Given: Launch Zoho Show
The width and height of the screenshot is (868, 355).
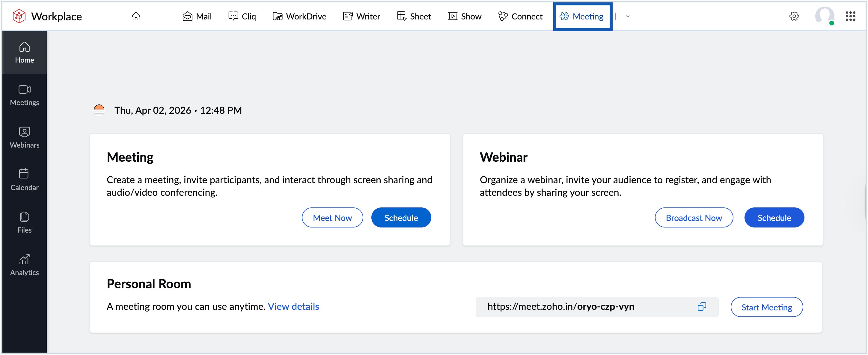Looking at the screenshot, I should click(x=465, y=16).
